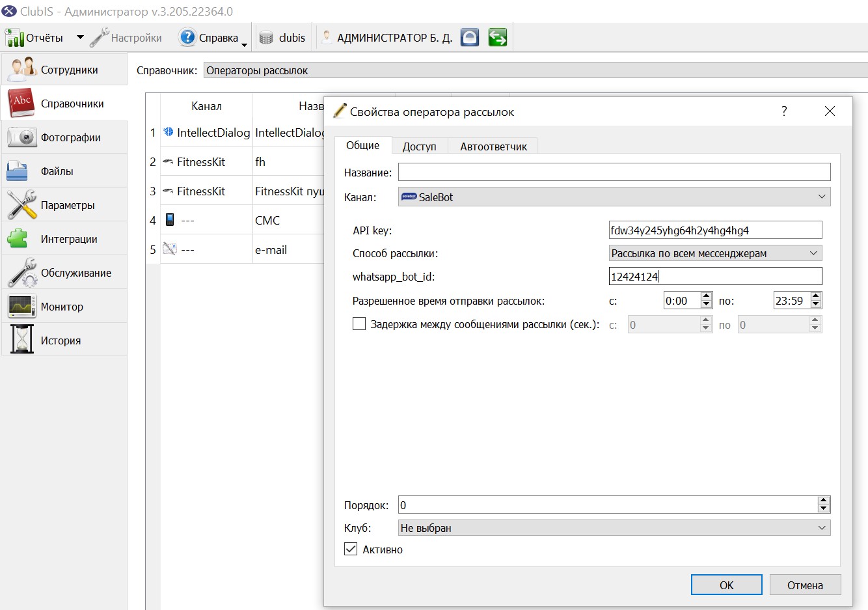
Task: Uncheck the Активно checkbox
Action: [x=351, y=549]
